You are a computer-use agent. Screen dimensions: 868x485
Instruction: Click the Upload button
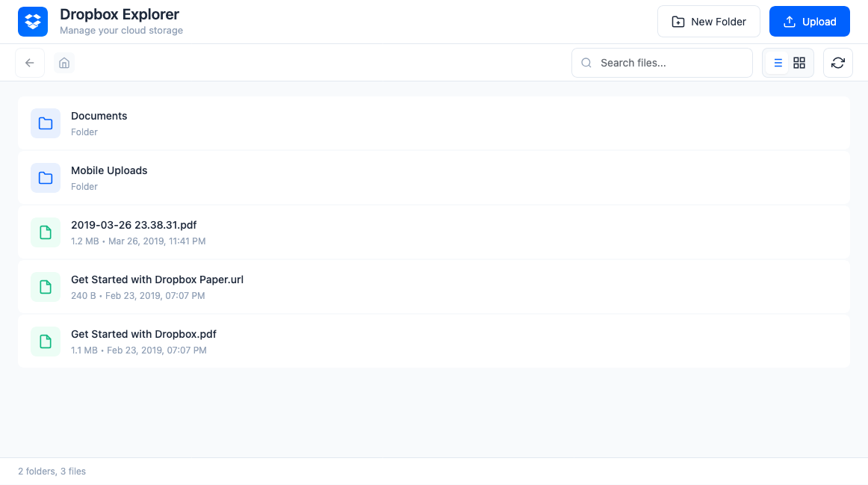tap(809, 21)
